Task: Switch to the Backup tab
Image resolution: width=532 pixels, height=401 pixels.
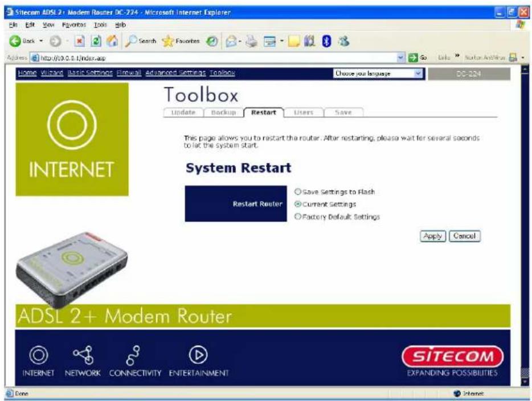Action: coord(223,112)
